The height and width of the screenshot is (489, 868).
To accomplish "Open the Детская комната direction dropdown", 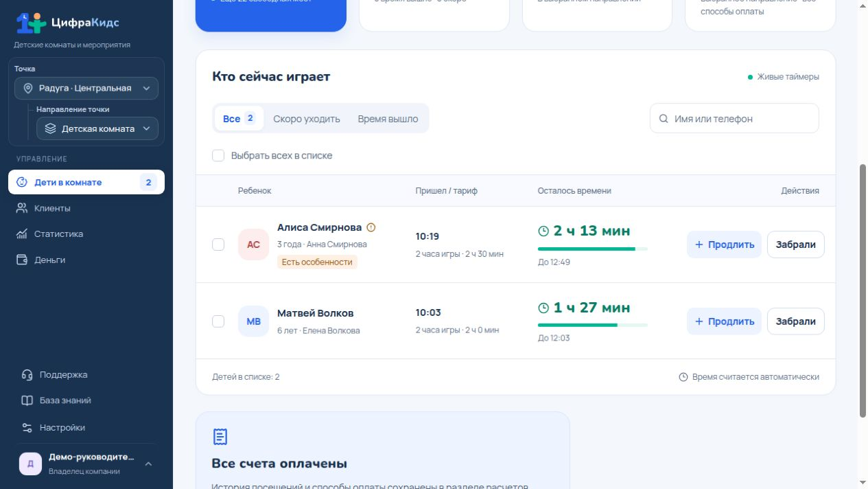I will click(97, 128).
